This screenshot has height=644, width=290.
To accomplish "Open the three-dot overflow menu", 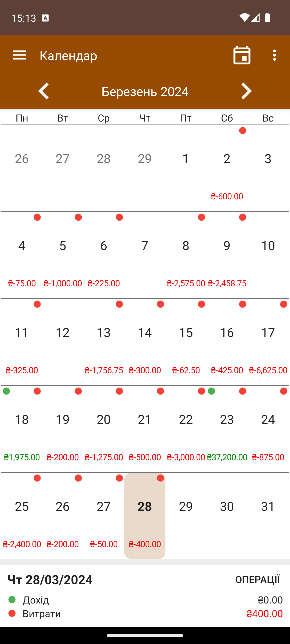I will tap(274, 55).
